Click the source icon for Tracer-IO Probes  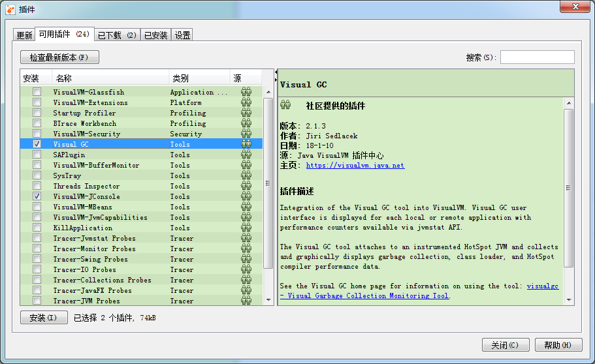pos(246,269)
